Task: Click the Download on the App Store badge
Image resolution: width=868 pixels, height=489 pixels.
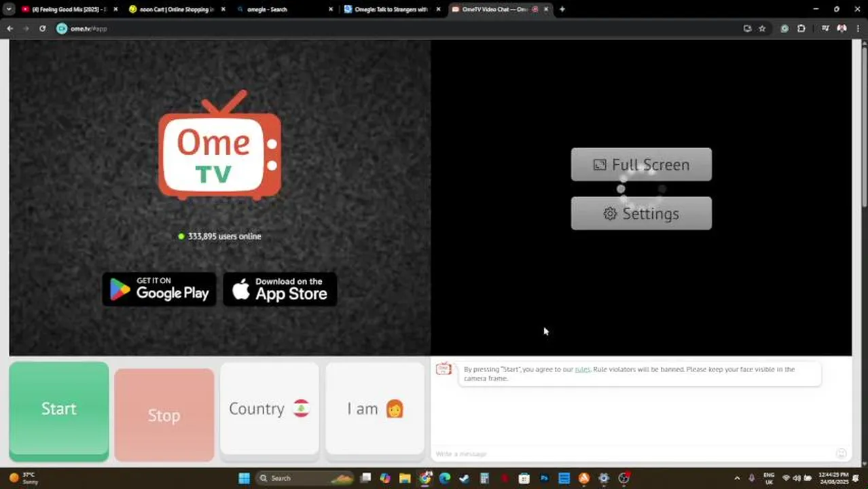Action: (280, 289)
